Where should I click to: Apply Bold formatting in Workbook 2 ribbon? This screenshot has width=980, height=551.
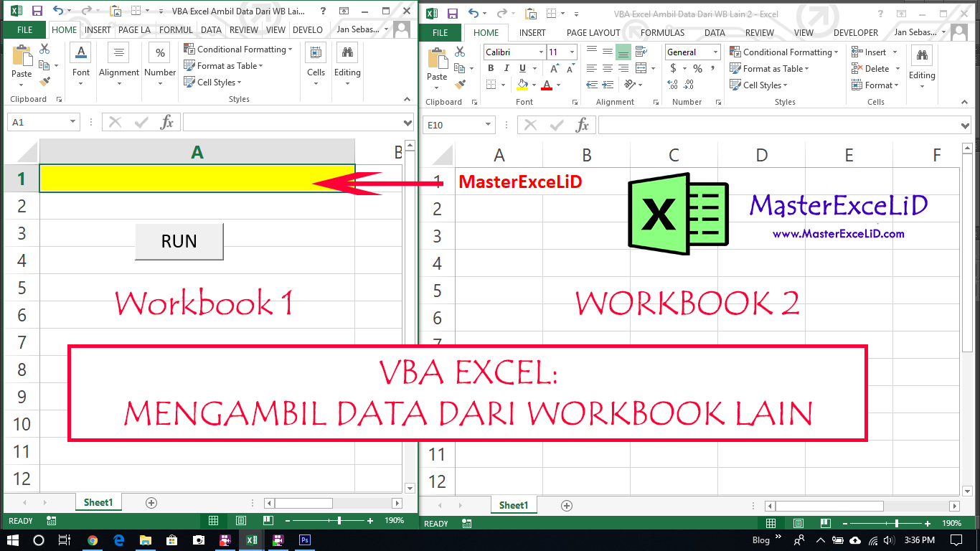tap(491, 67)
